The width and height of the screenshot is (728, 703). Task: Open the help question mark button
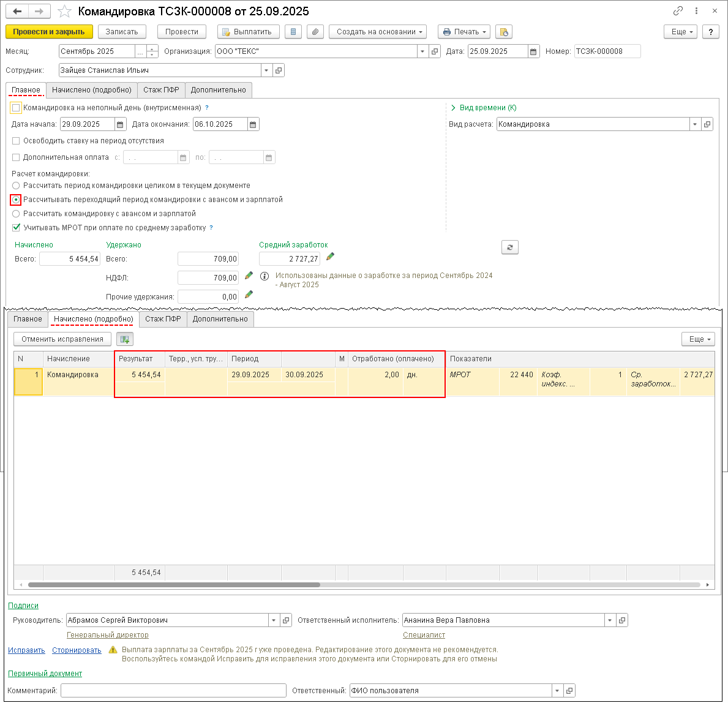coord(710,32)
